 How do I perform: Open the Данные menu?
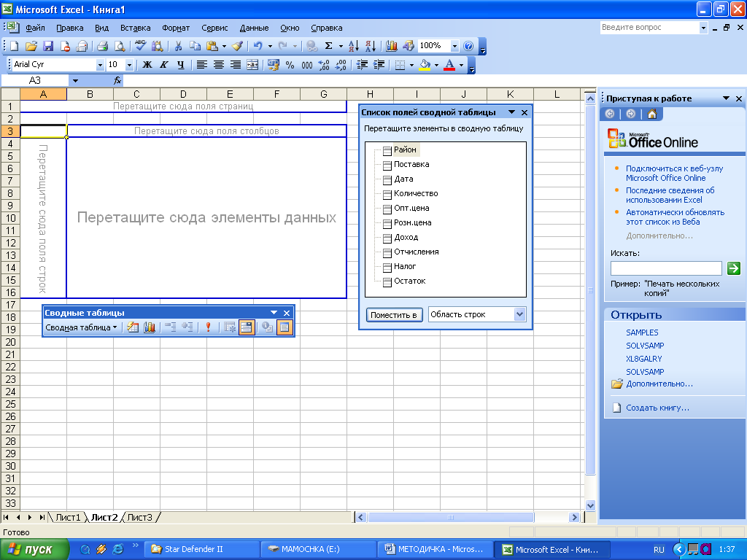(x=254, y=28)
